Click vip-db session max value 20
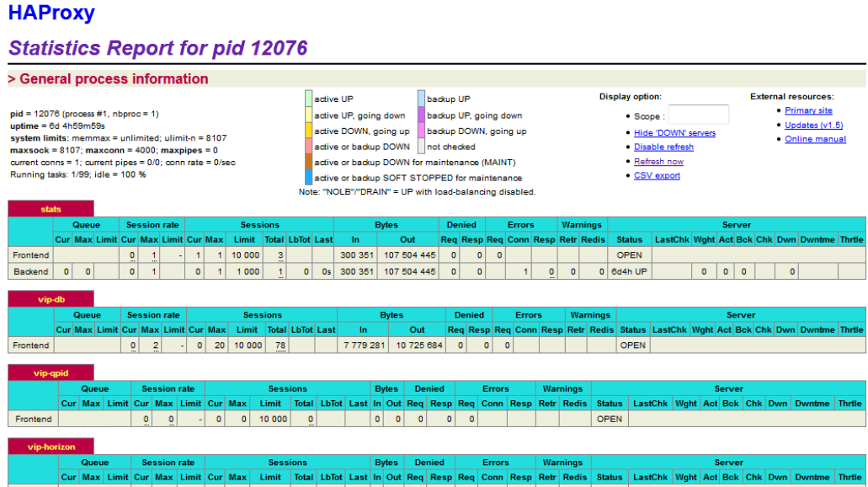This screenshot has height=487, width=868. pos(220,345)
